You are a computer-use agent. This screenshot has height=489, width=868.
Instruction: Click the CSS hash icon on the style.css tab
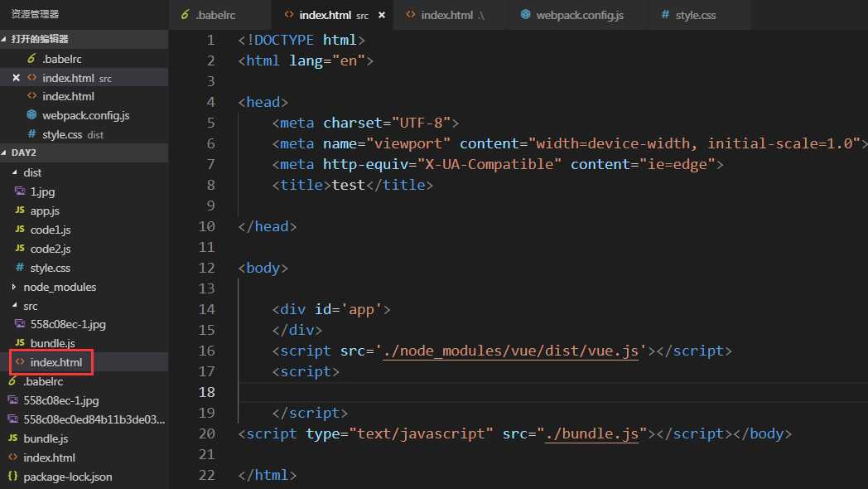pyautogui.click(x=665, y=15)
